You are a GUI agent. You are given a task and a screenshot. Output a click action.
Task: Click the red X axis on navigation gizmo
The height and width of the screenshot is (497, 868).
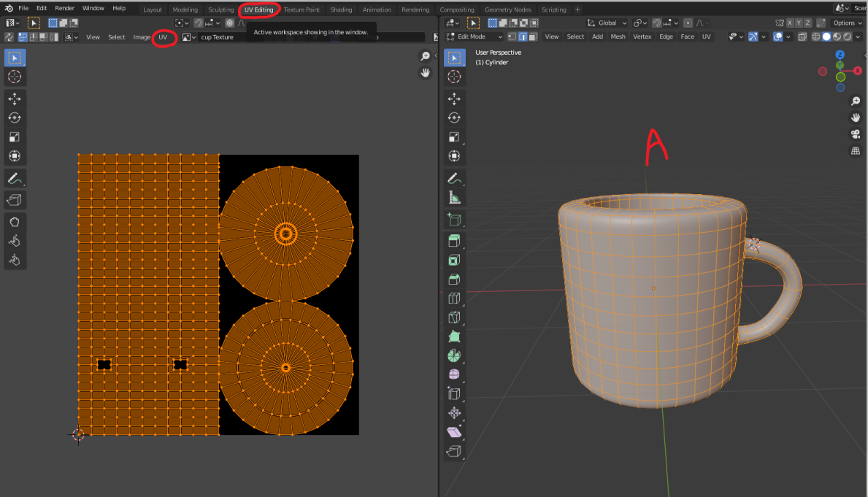pyautogui.click(x=858, y=71)
